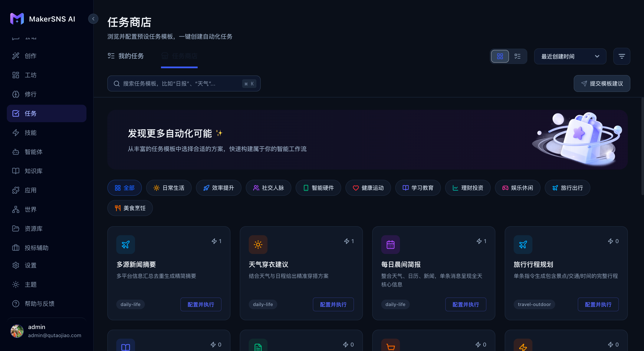Click the vertical page scrollbar
644x351 pixels.
643,146
